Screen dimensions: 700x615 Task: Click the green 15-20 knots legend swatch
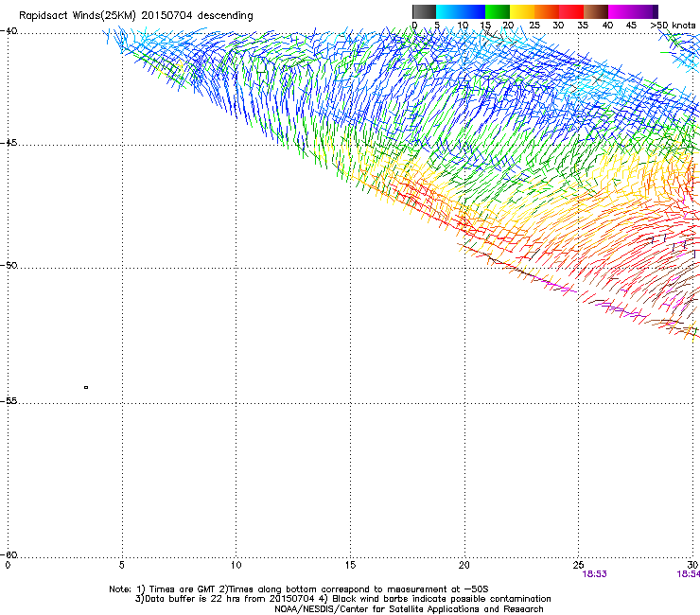pos(498,11)
